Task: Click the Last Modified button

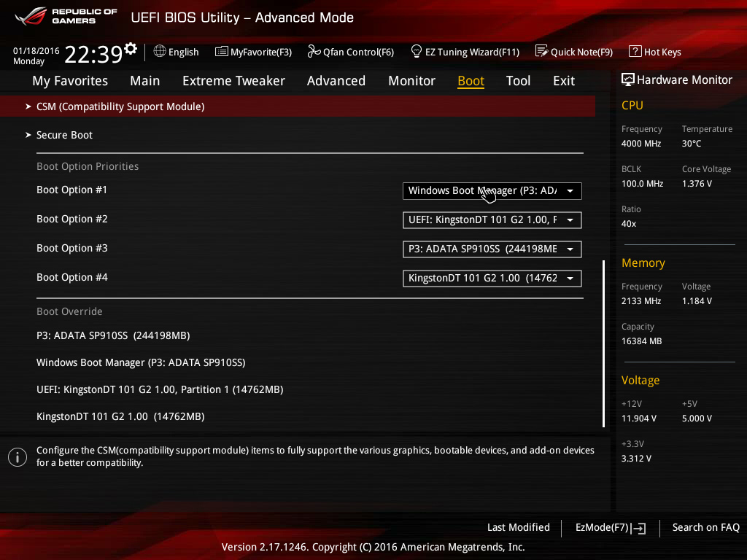Action: click(519, 527)
